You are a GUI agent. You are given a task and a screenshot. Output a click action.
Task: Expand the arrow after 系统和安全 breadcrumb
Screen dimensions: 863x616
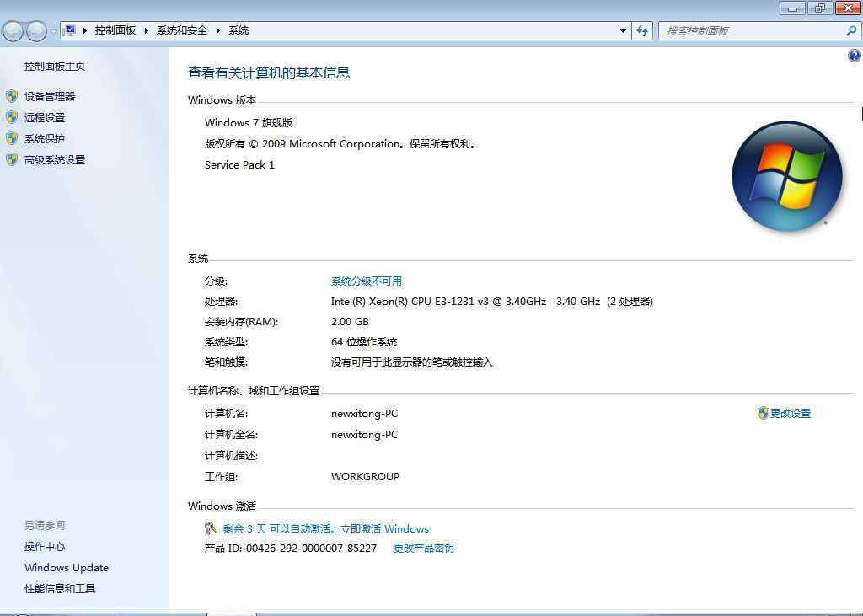tap(218, 31)
